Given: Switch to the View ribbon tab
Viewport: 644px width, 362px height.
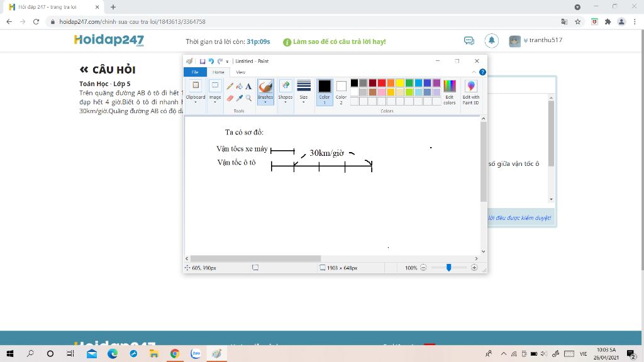Looking at the screenshot, I should click(241, 72).
